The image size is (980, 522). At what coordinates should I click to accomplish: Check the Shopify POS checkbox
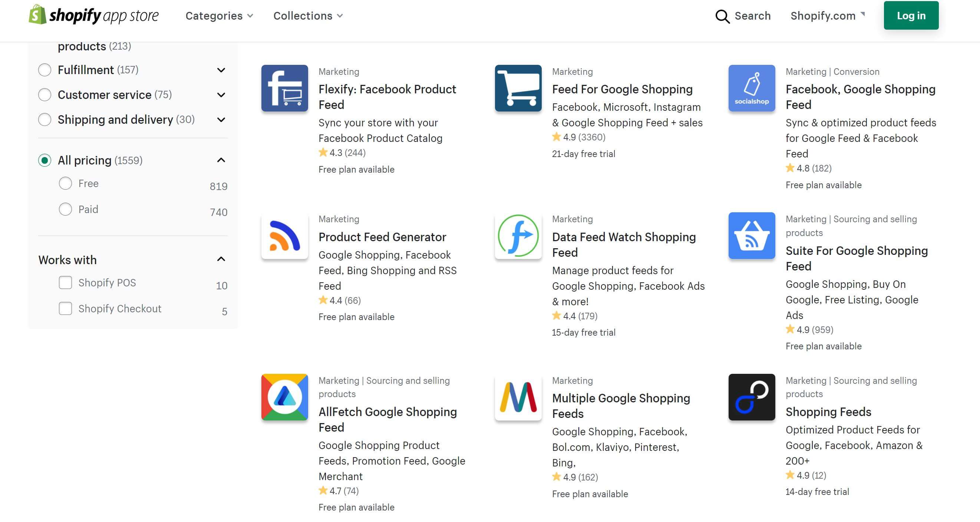65,282
